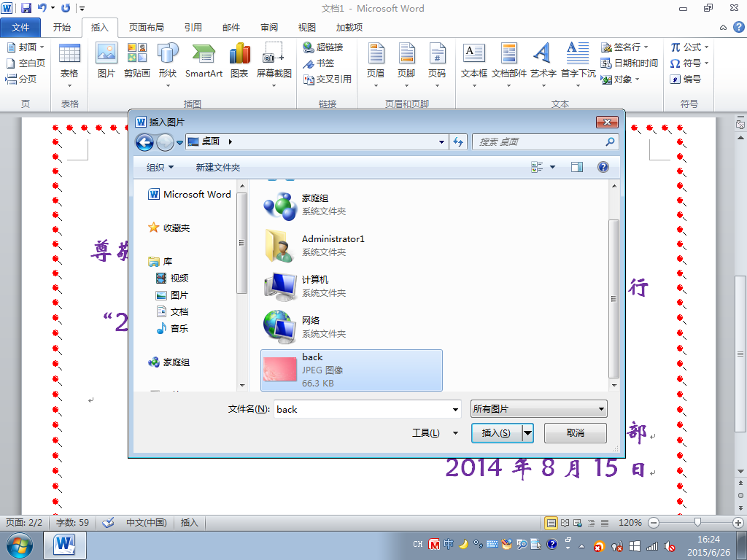Select 文档 library in the navigation pane

172,312
